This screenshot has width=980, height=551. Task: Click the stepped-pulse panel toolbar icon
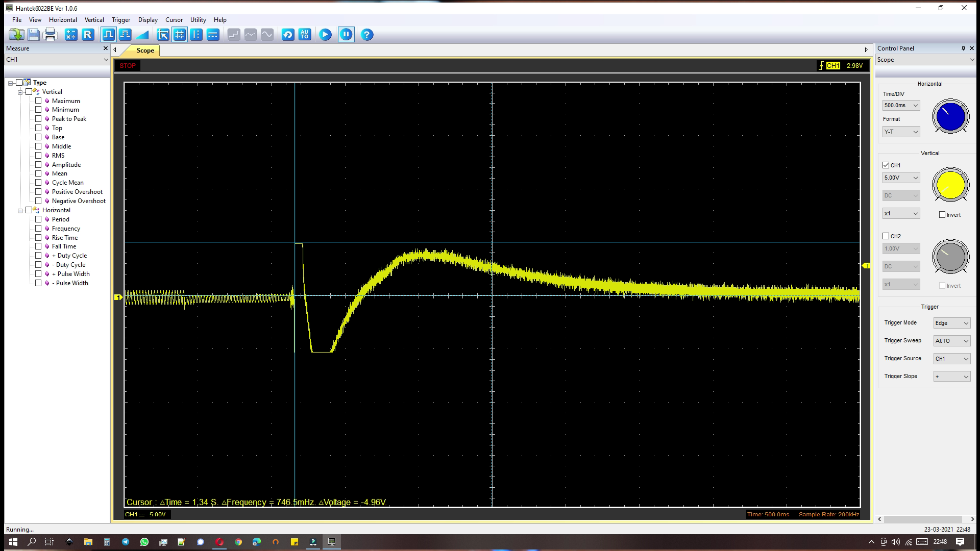(x=125, y=35)
